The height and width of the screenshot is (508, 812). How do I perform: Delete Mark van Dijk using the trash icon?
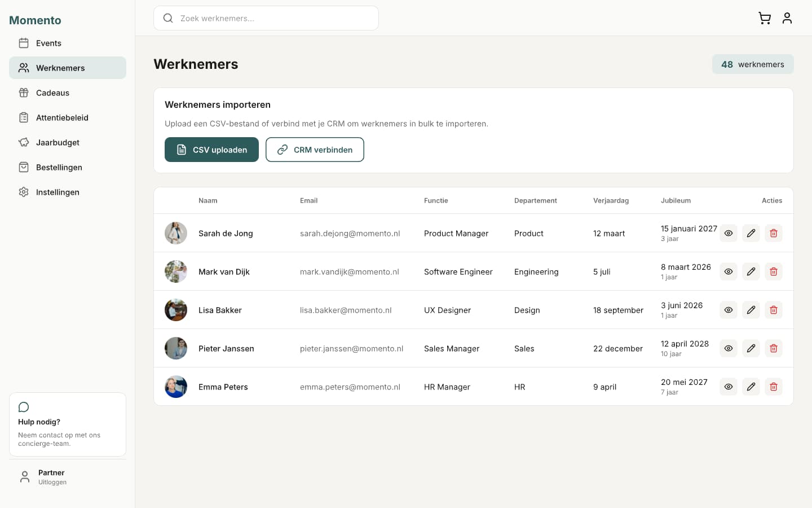773,271
